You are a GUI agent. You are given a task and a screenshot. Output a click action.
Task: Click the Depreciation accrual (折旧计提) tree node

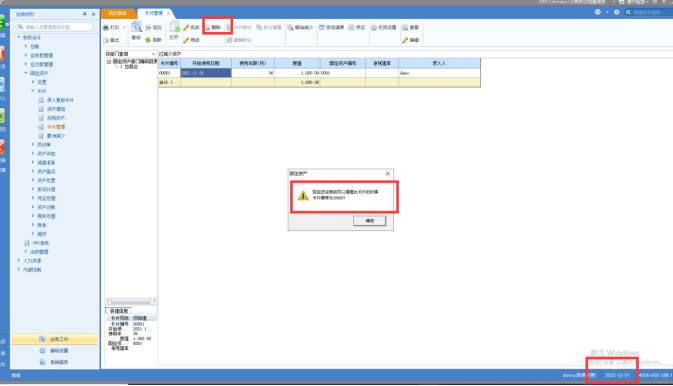[x=46, y=189]
